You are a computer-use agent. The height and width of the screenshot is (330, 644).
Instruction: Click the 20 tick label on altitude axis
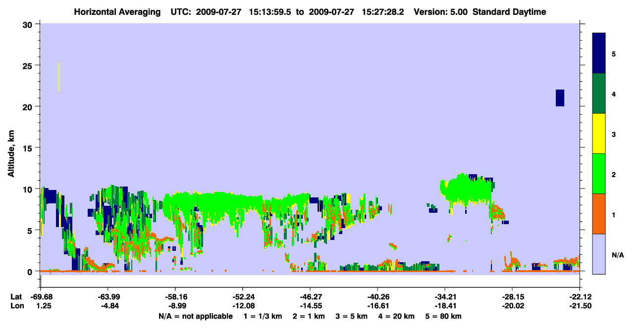tap(29, 106)
